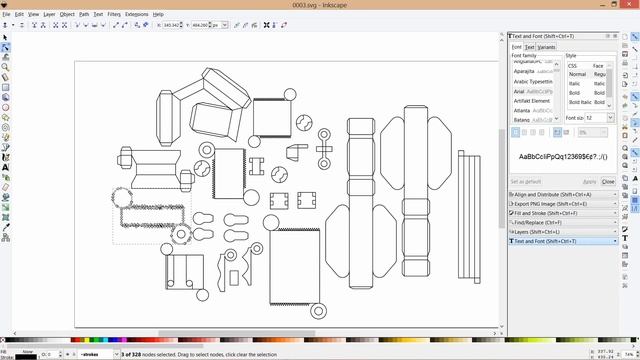Click the Close button in Text panel
Image resolution: width=640 pixels, height=360 pixels.
tap(608, 182)
